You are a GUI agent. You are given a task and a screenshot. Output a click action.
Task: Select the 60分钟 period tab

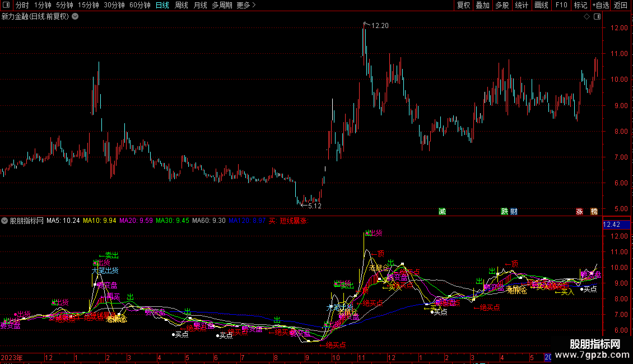coord(140,5)
